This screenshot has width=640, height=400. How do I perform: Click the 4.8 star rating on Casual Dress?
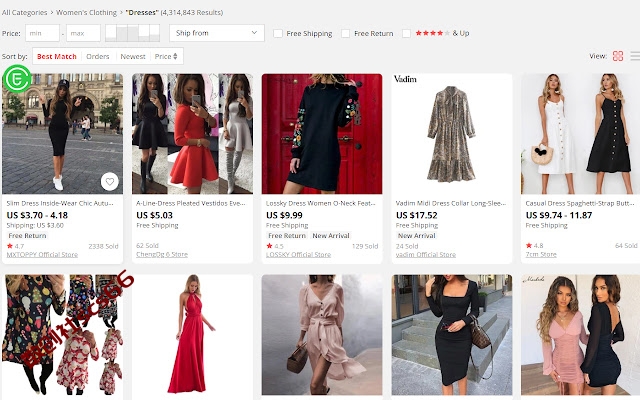coord(535,246)
